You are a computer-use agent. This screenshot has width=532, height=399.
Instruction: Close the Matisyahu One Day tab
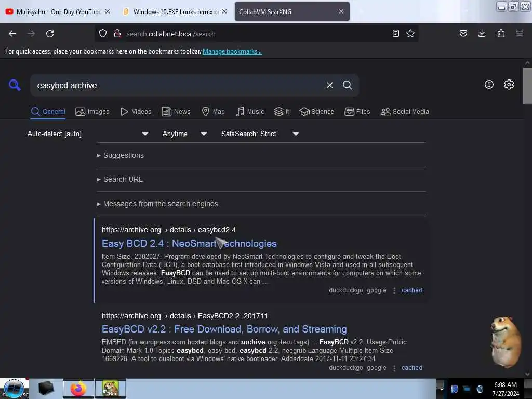(108, 11)
